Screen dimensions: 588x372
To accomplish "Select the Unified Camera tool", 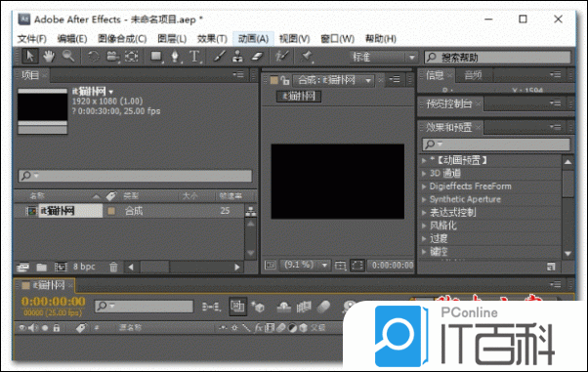I will (x=112, y=57).
